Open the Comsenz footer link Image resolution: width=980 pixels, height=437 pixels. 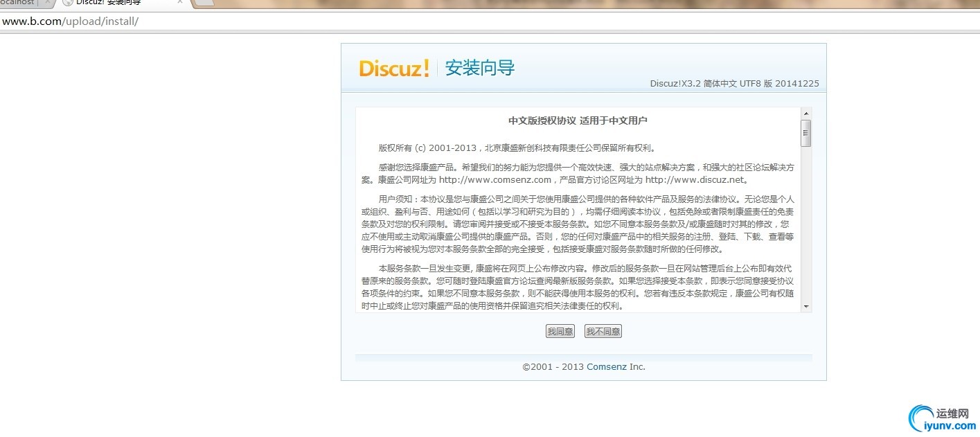click(607, 367)
